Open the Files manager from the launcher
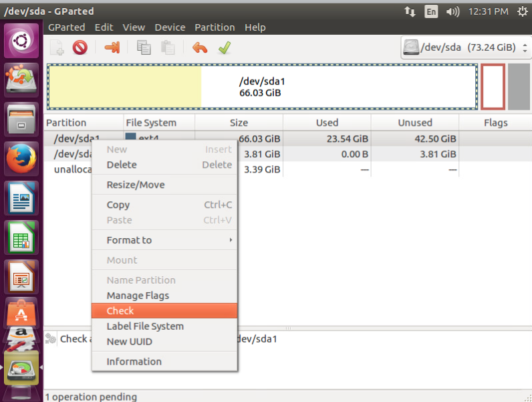Viewport: 532px width, 402px height. click(x=21, y=120)
